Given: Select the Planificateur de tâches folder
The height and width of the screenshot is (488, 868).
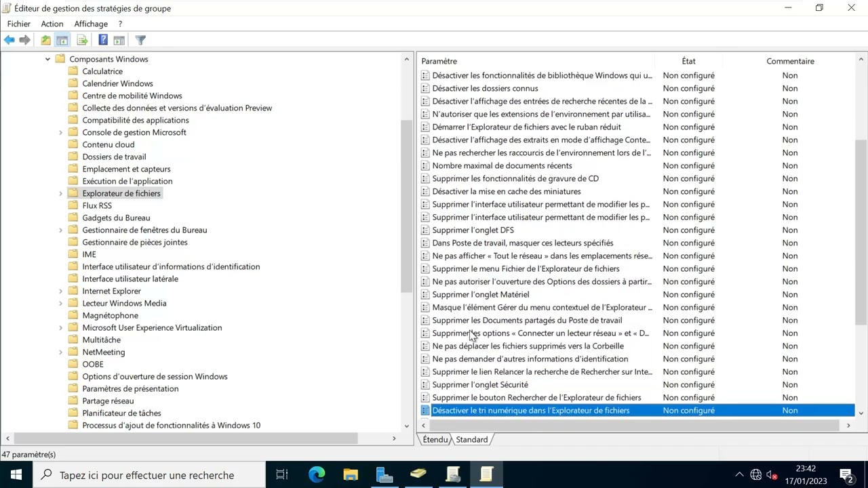Looking at the screenshot, I should point(121,413).
